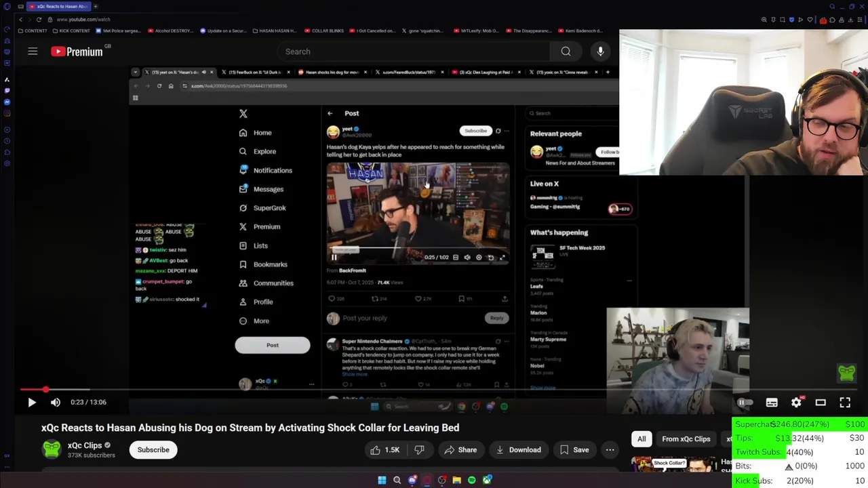868x488 pixels.
Task: Open the HASAN HASAN H... bookmark folder
Action: pos(275,30)
